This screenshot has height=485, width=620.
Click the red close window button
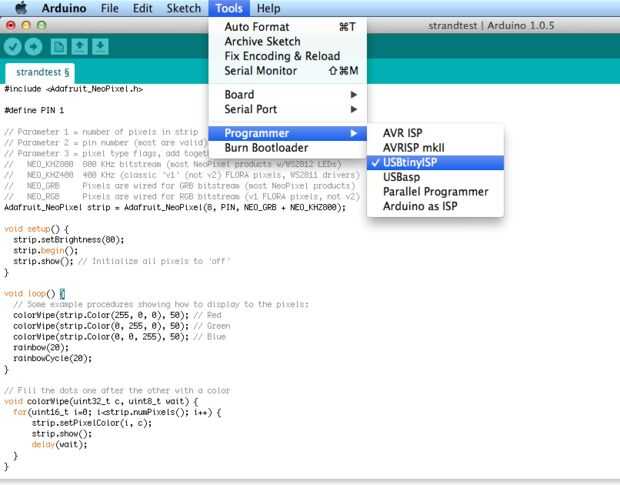coord(11,26)
